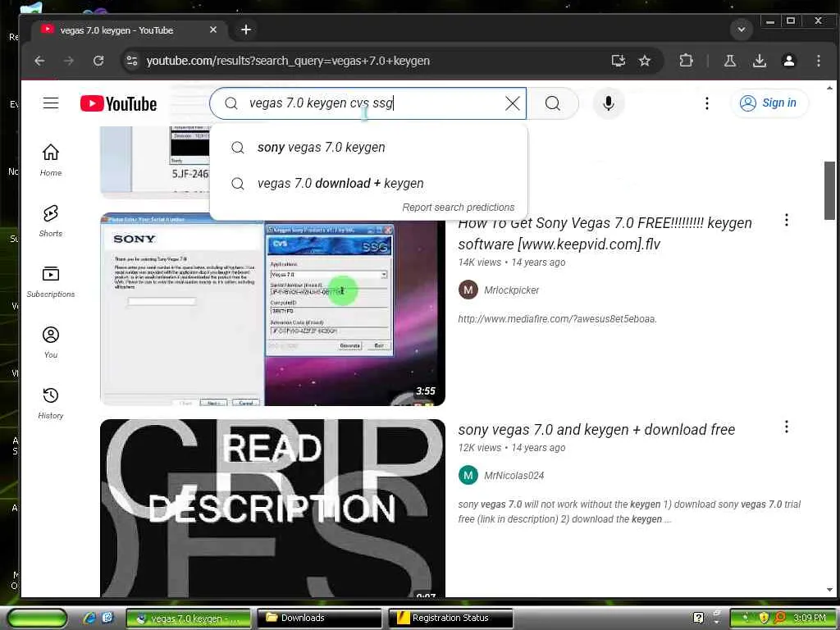The image size is (840, 630).
Task: Open the extensions puzzle icon
Action: (686, 61)
